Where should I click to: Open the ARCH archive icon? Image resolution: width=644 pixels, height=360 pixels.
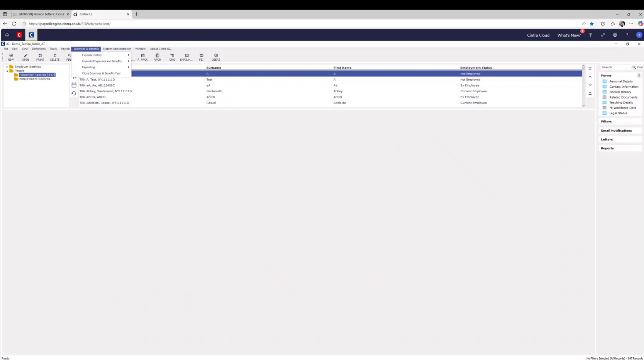158,57
